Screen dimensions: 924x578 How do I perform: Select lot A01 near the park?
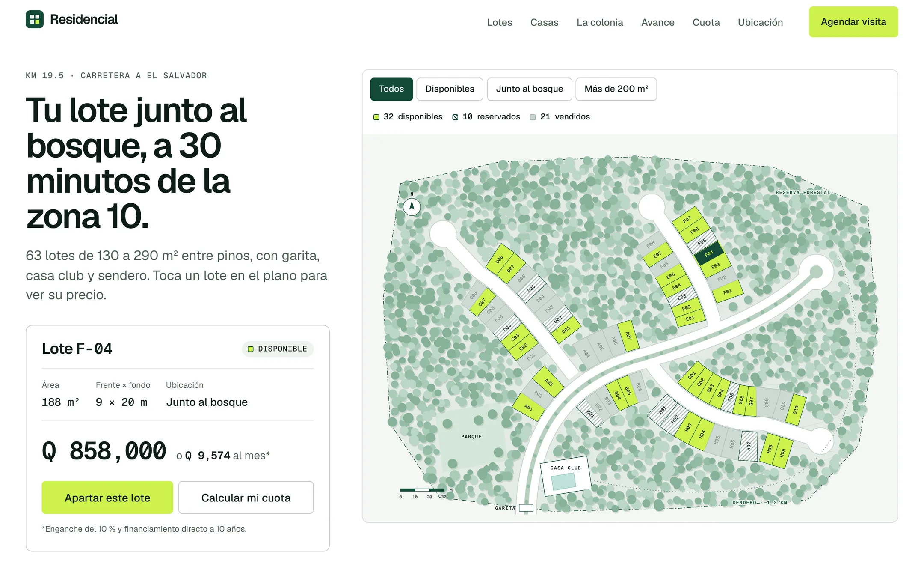click(x=529, y=408)
